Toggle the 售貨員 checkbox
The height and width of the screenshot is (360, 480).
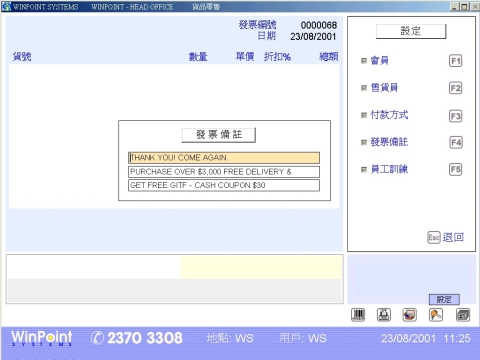[364, 88]
